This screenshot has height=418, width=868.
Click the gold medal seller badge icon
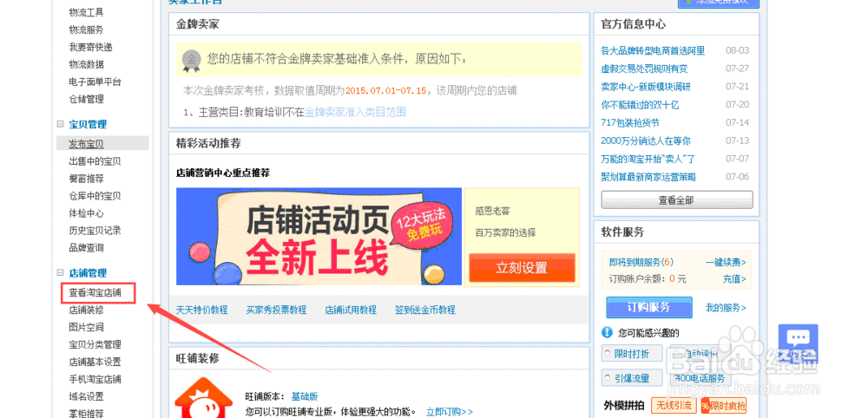click(x=191, y=59)
